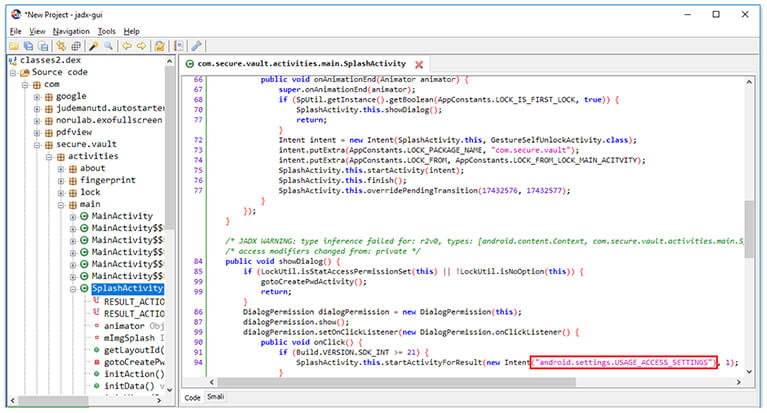Go forward using the right arrow icon

point(142,46)
